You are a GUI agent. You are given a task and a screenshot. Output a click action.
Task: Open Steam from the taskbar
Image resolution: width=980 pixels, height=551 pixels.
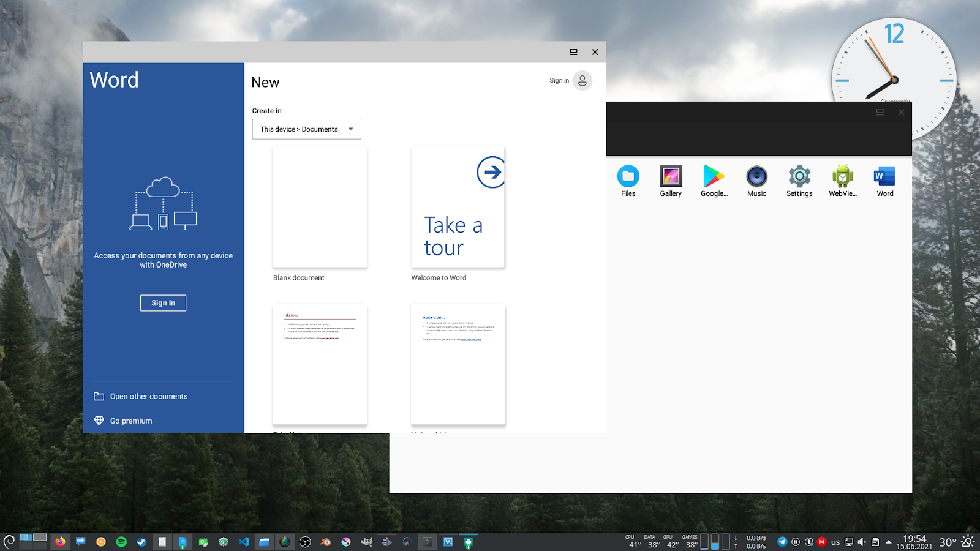141,542
